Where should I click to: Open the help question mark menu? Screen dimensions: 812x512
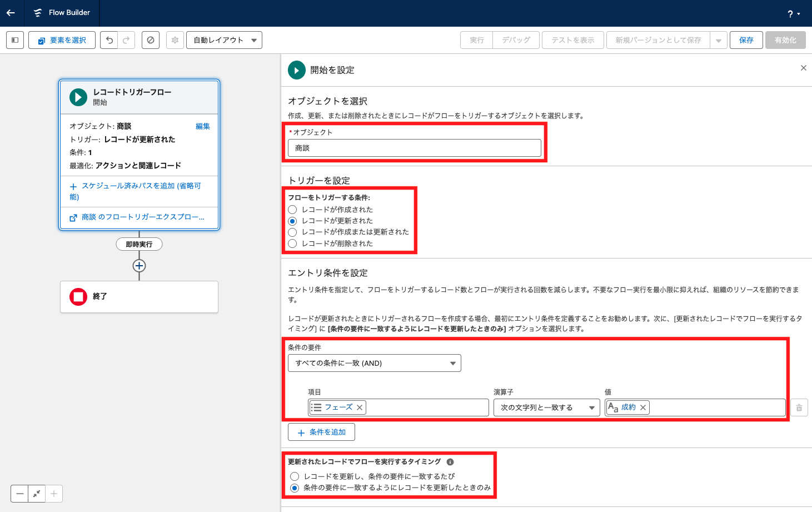tap(793, 14)
